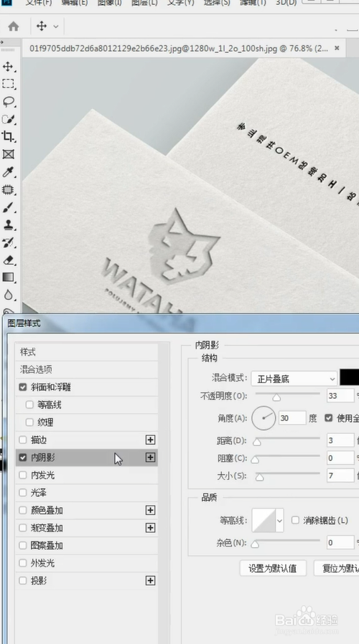Viewport: 359px width, 644px height.
Task: Select the Rectangular Marquee tool
Action: pyautogui.click(x=8, y=84)
